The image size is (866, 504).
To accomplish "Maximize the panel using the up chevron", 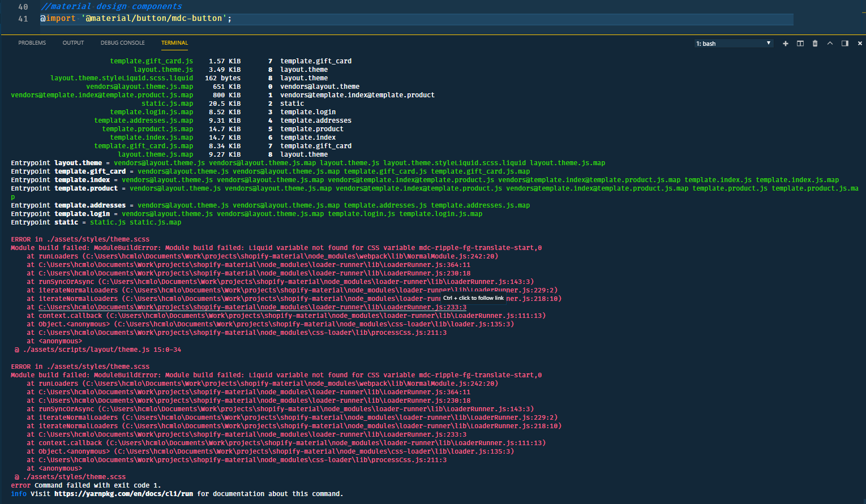I will 830,44.
